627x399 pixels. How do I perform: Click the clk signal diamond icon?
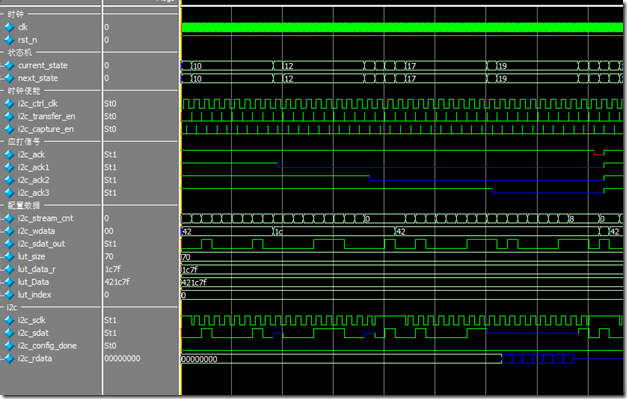tap(10, 27)
